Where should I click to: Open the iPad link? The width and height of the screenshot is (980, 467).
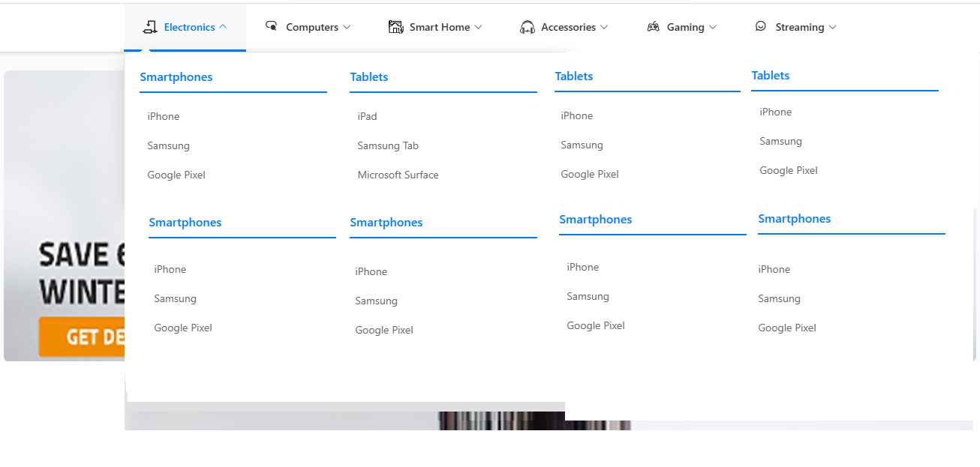(x=368, y=116)
